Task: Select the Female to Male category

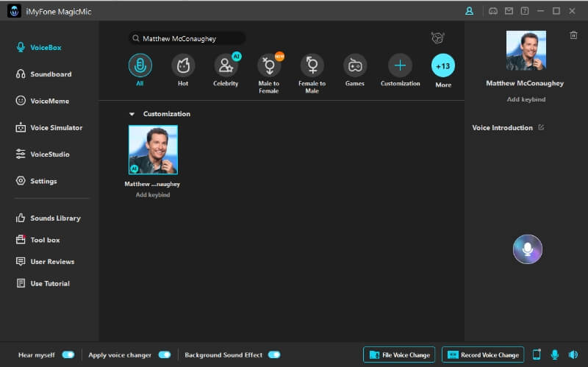Action: 312,65
